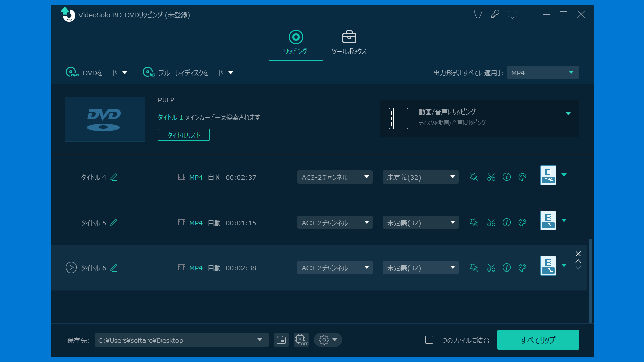This screenshot has width=644, height=362.
Task: Check 一つのファイルに結合 checkbox
Action: click(429, 340)
